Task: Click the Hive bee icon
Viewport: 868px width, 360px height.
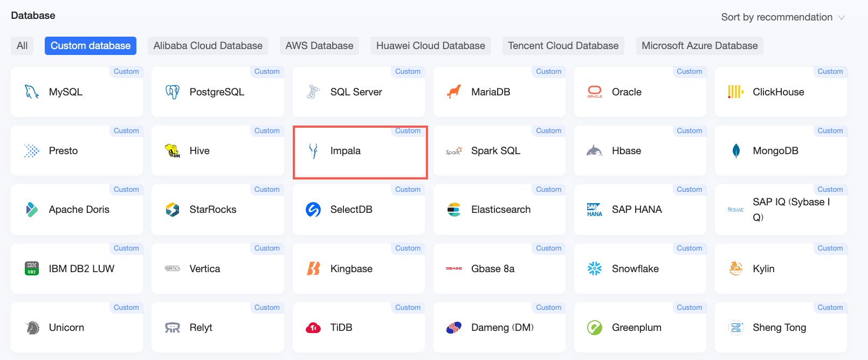Action: (x=173, y=151)
